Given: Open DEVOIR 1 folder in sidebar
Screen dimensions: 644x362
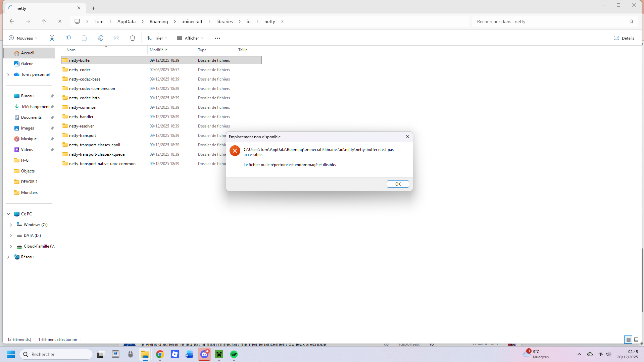Looking at the screenshot, I should [x=29, y=182].
